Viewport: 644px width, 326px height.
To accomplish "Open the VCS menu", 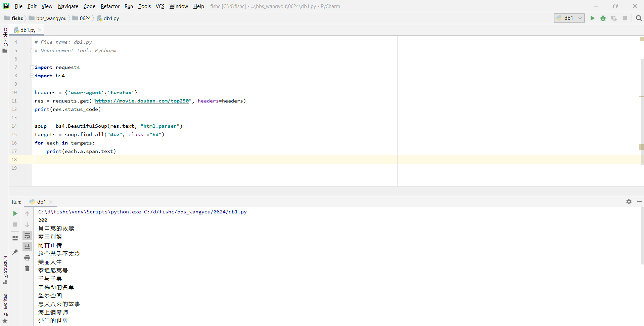I will pyautogui.click(x=160, y=6).
